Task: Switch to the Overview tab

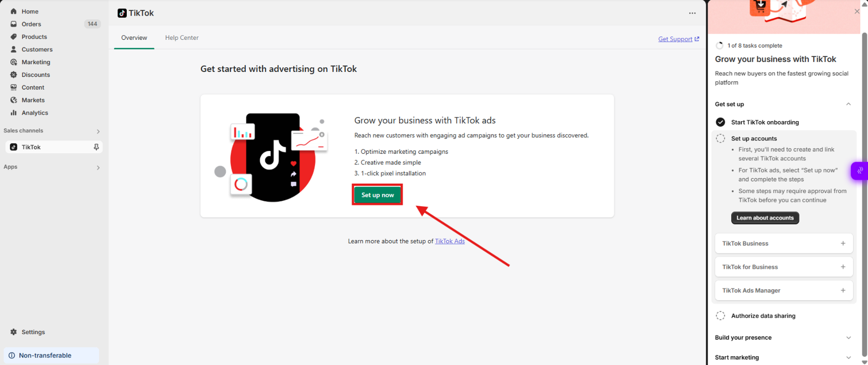Action: coord(134,38)
